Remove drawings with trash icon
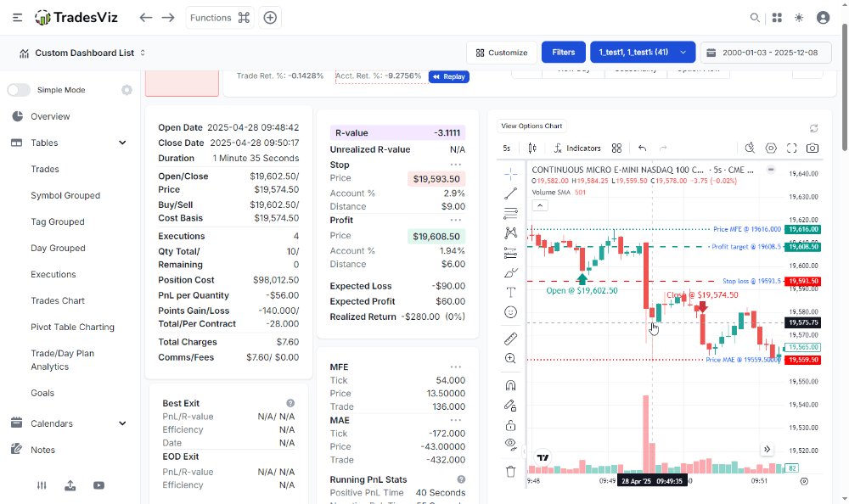Image resolution: width=849 pixels, height=504 pixels. (x=510, y=472)
